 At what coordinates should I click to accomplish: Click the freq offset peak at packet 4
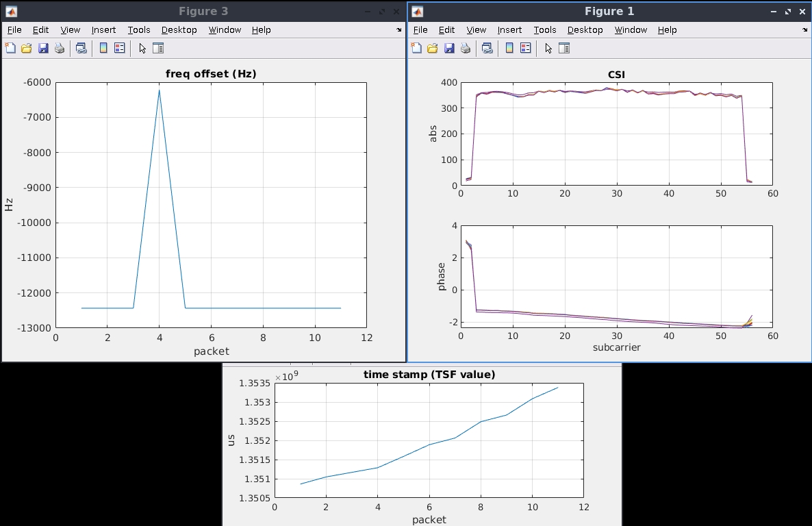tap(159, 90)
